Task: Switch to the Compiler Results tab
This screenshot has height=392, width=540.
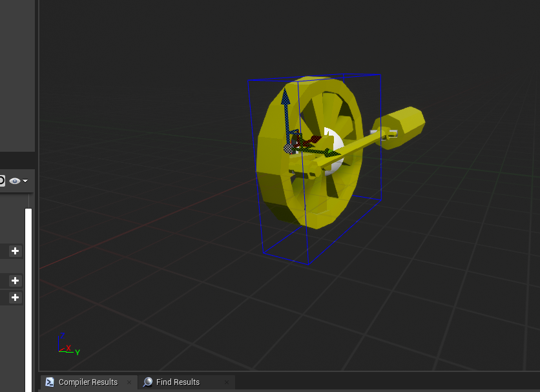Action: (x=88, y=382)
